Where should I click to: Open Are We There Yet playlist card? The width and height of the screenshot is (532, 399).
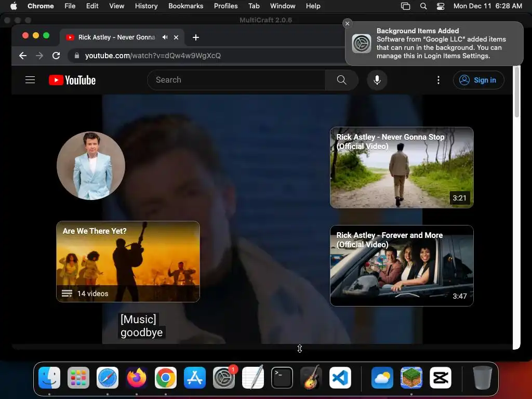pos(128,262)
